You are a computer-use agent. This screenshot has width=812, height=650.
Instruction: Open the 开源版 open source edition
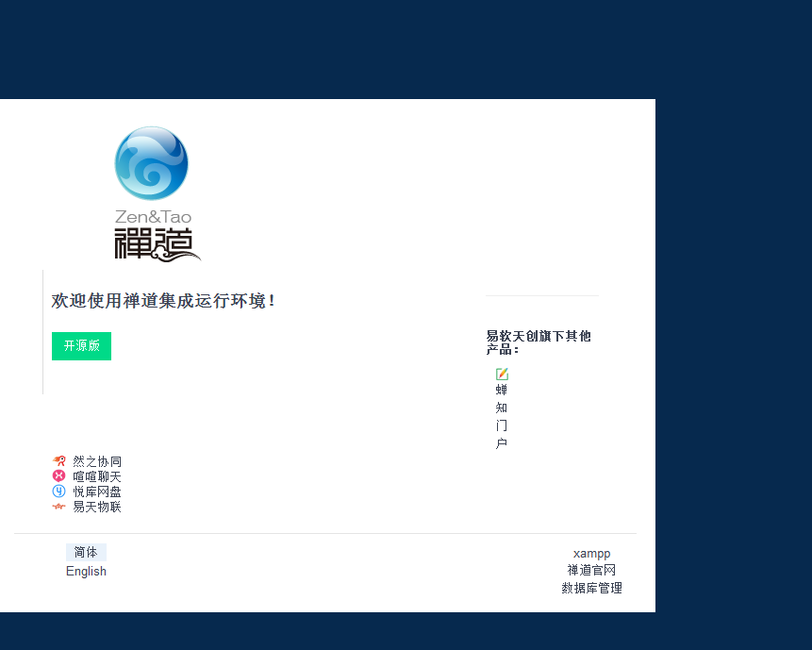point(81,346)
